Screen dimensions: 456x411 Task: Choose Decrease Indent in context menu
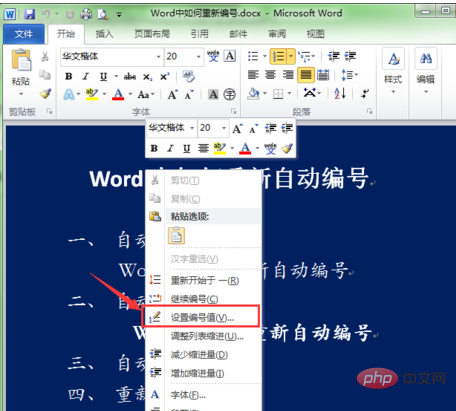203,355
